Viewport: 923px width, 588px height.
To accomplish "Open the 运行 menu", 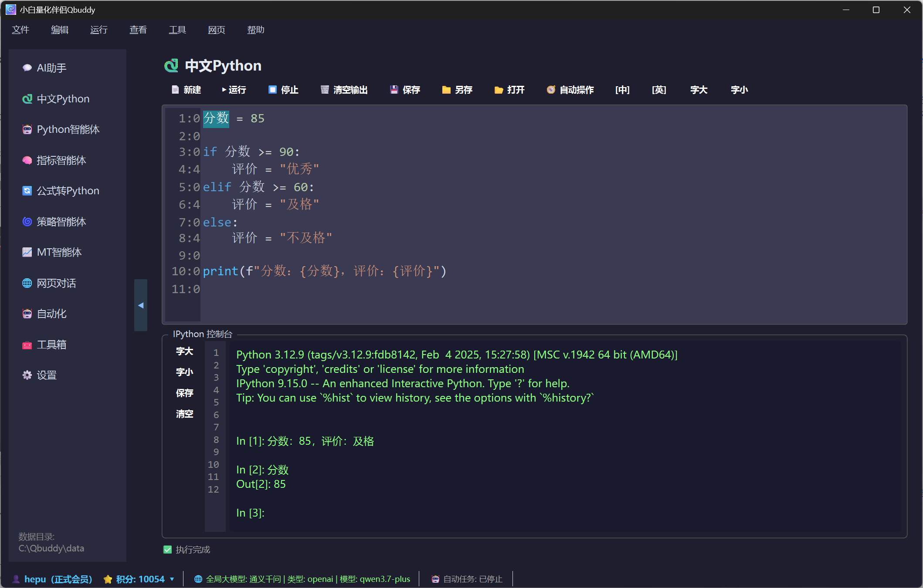I will point(99,30).
